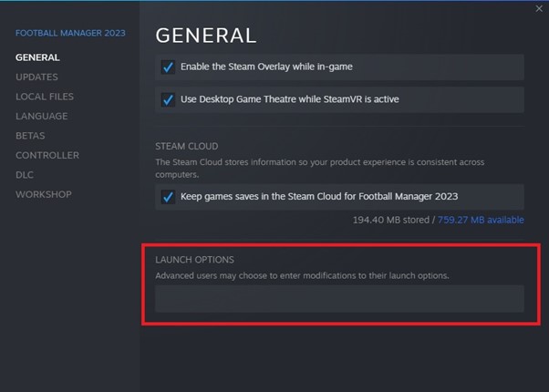Select the DLC tab
The width and height of the screenshot is (549, 392).
point(25,174)
